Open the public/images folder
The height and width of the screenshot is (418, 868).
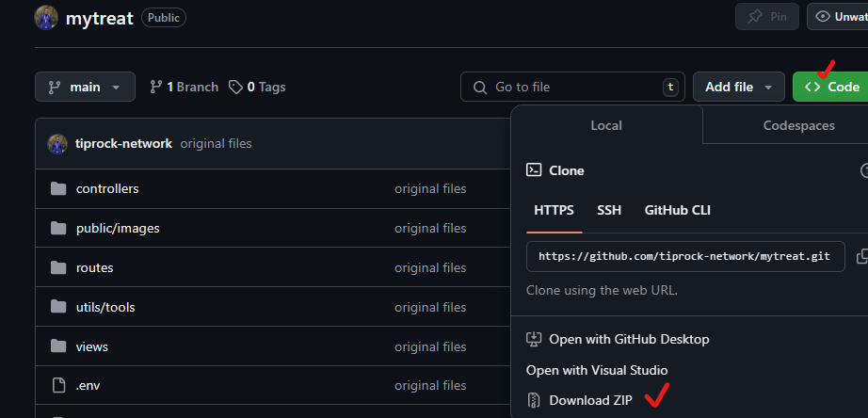118,228
